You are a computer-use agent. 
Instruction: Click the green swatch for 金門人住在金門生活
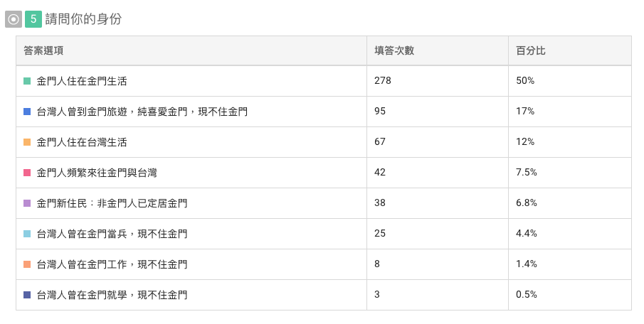tap(27, 81)
